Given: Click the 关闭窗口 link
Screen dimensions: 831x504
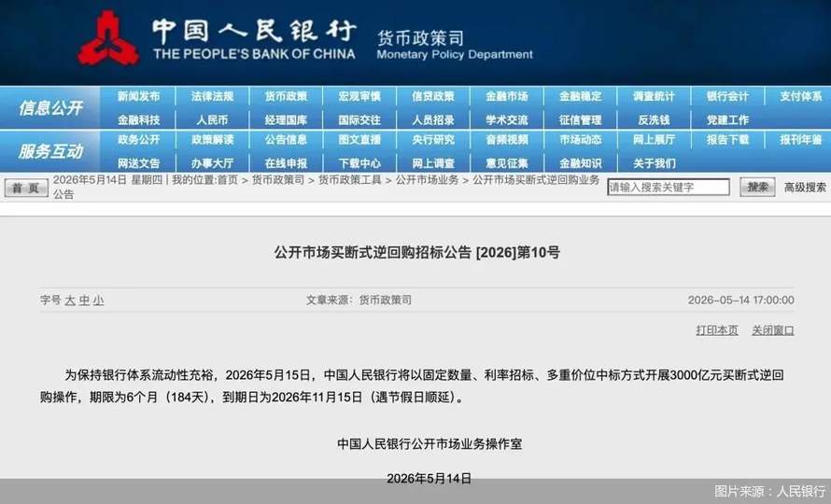Looking at the screenshot, I should tap(773, 330).
